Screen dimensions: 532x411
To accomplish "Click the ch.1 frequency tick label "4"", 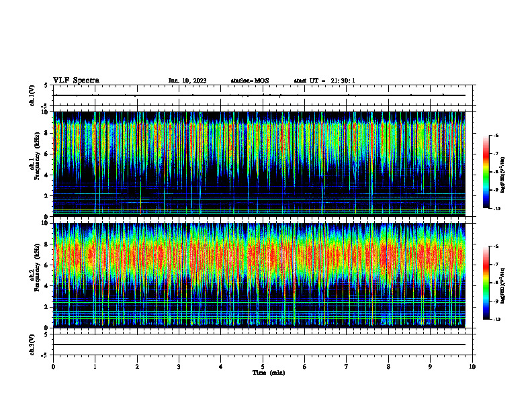I will (46, 175).
